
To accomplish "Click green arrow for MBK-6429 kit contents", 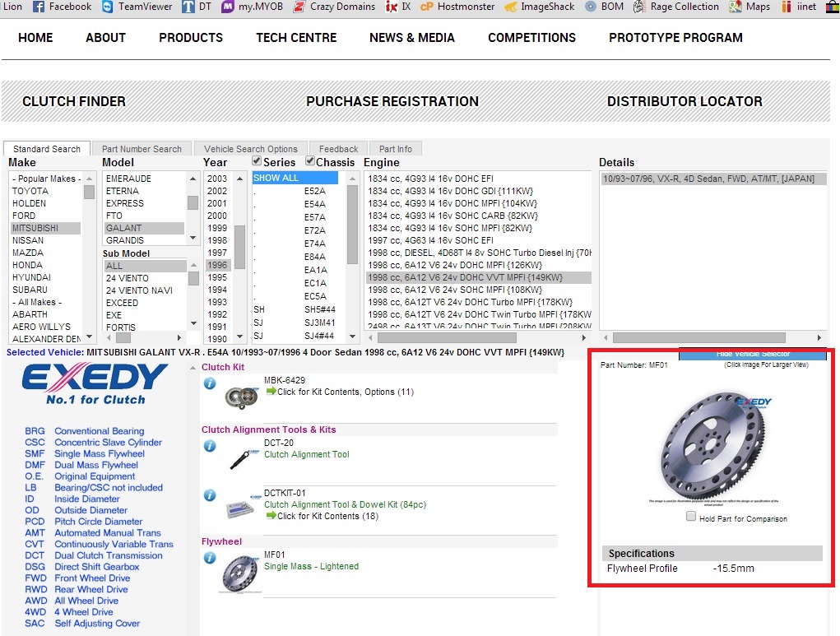I will pos(271,391).
